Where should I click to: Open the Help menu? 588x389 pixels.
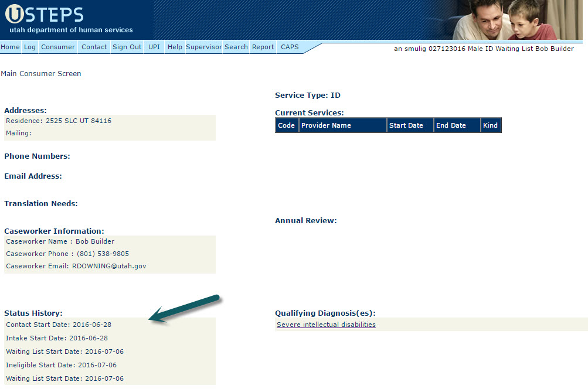coord(175,47)
